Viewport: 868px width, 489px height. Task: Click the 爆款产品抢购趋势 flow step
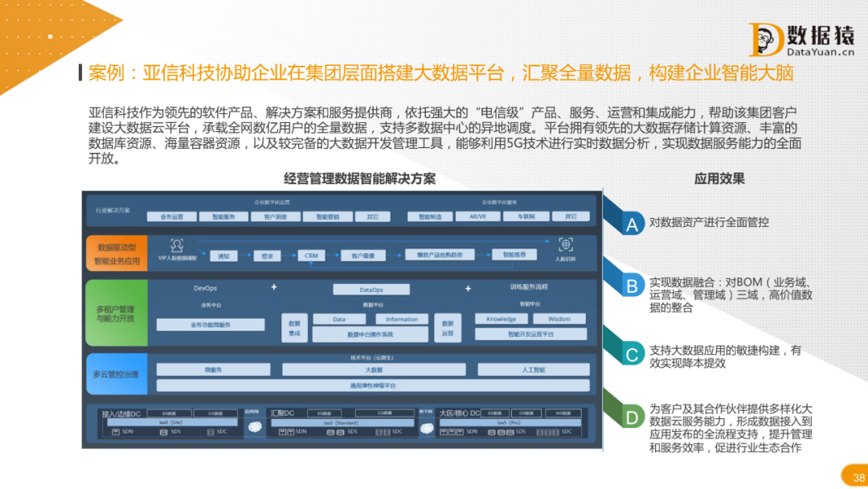point(440,255)
